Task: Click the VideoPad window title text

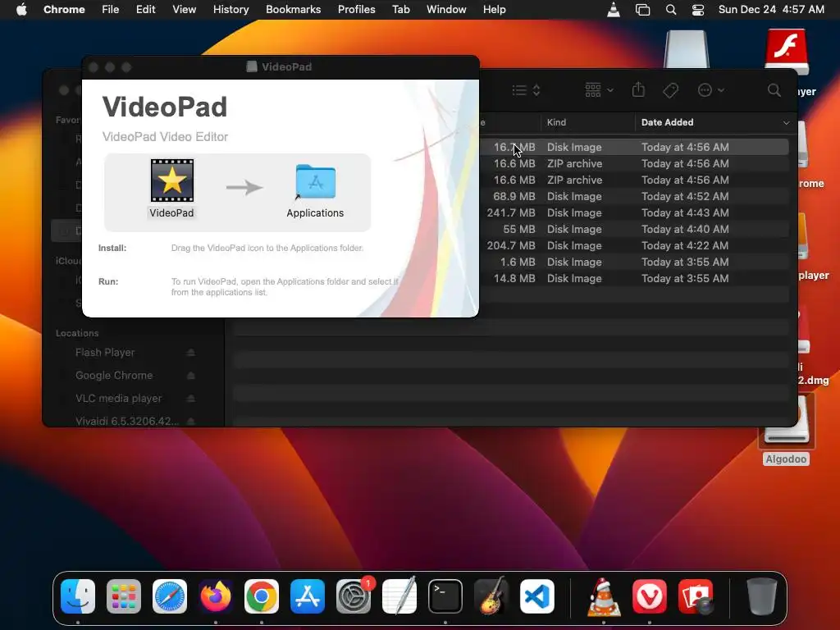Action: coord(286,67)
